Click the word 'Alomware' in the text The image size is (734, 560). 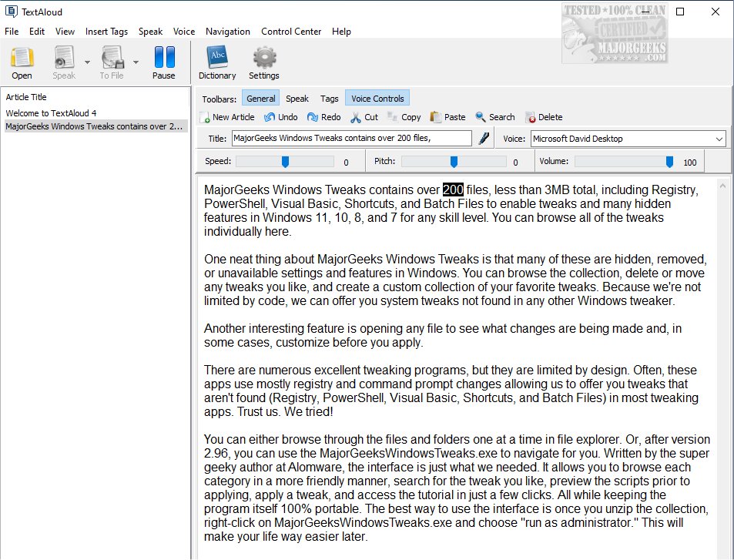pyautogui.click(x=315, y=468)
